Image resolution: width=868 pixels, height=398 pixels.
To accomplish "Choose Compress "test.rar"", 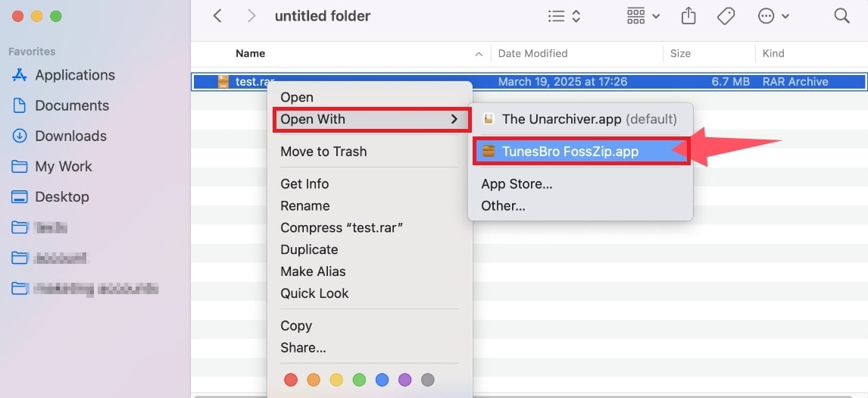I will [x=342, y=228].
